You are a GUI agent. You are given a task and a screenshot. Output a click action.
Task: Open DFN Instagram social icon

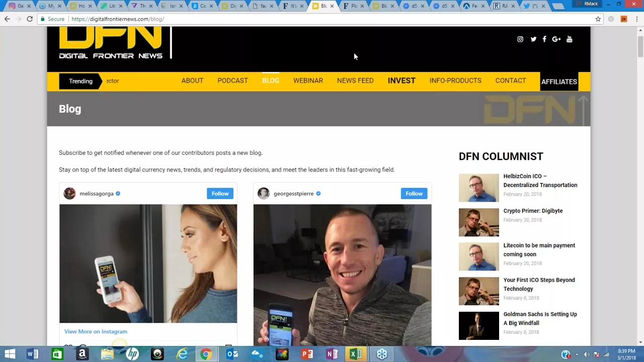point(520,39)
